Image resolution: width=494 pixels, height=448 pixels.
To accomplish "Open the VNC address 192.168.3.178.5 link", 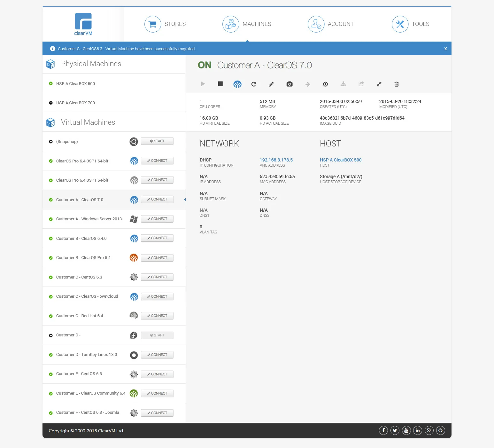I will (x=276, y=160).
